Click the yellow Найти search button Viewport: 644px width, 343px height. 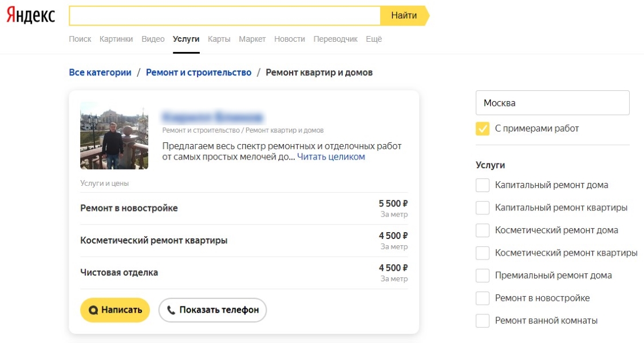(x=404, y=15)
